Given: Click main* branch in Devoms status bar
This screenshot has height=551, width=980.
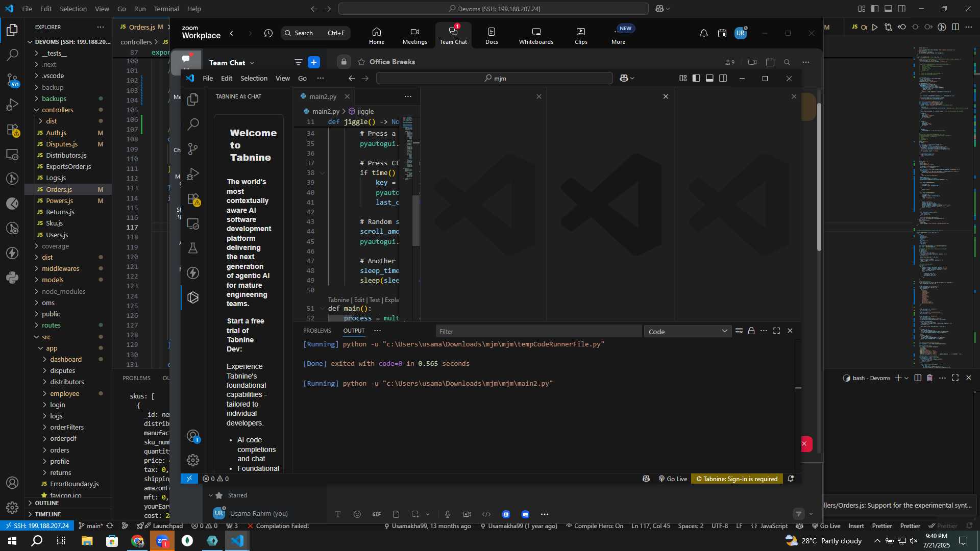Looking at the screenshot, I should pos(91,526).
